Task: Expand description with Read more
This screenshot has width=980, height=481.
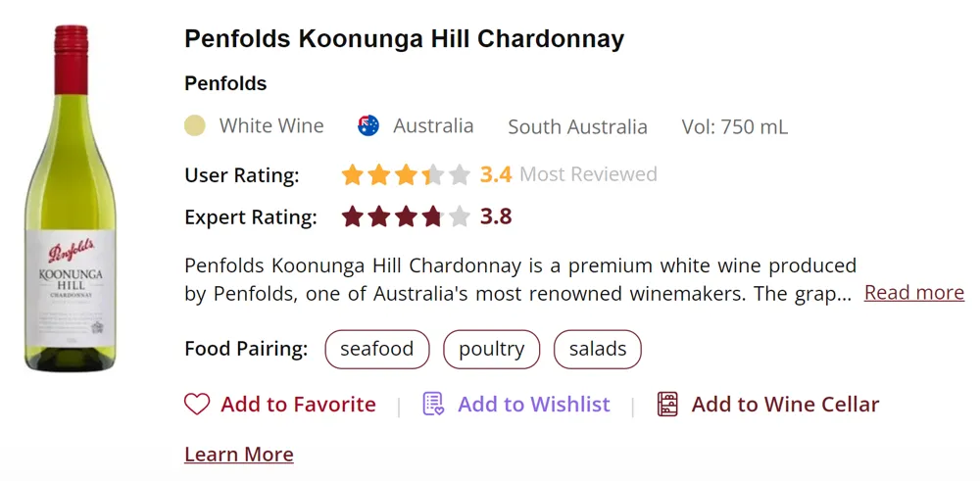Action: [x=913, y=293]
